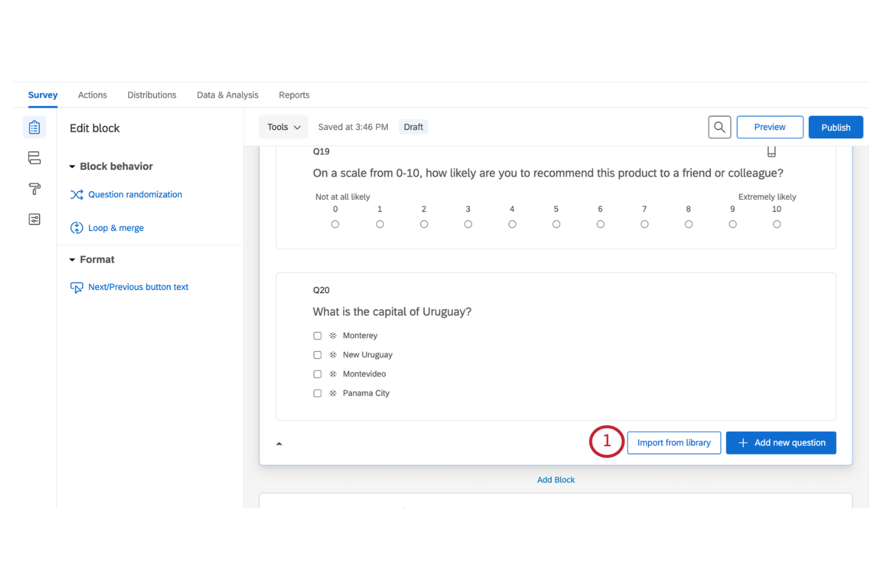Image resolution: width=882 pixels, height=588 pixels.
Task: Open the Survey options settings icon
Action: (34, 219)
